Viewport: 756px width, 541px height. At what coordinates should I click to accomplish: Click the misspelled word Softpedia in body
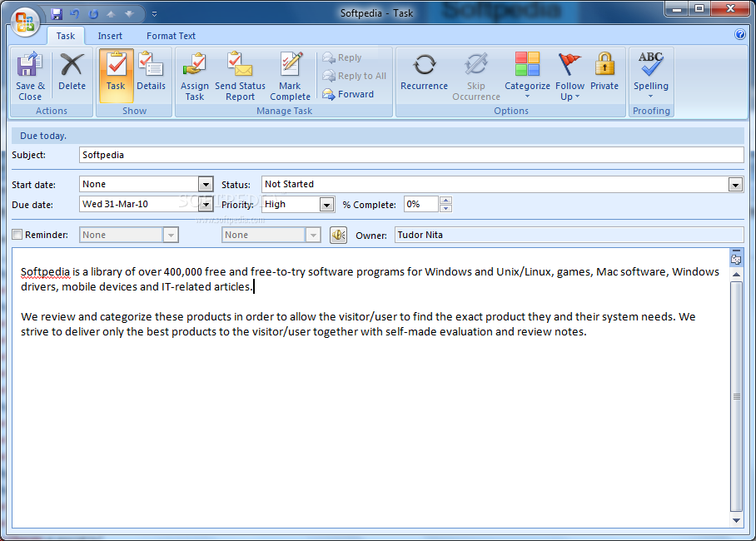tap(45, 272)
